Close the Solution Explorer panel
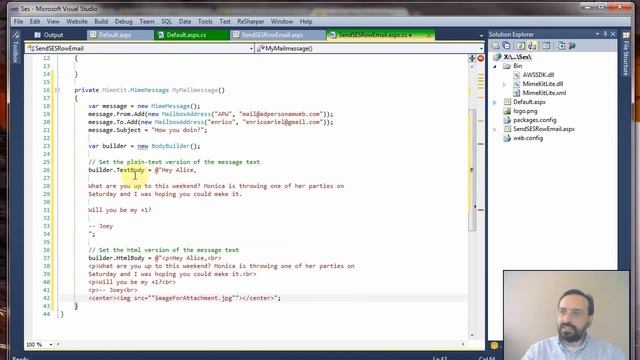This screenshot has height=360, width=640. coord(613,34)
